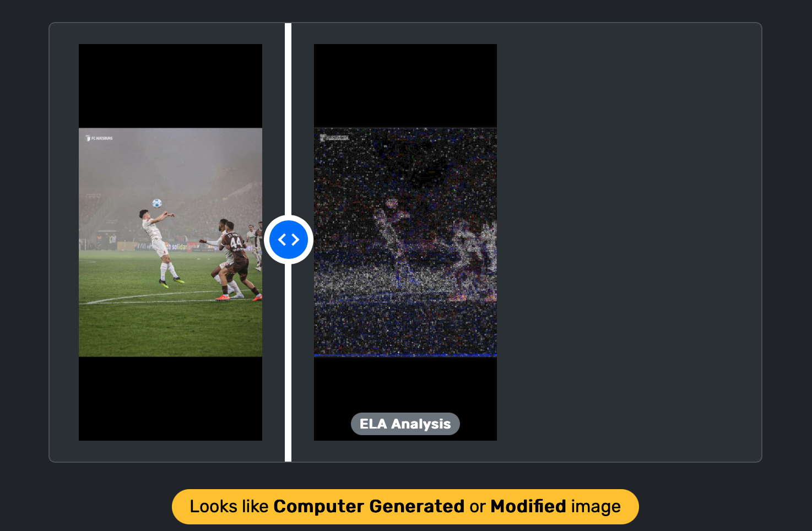This screenshot has height=531, width=812.
Task: Click the right chevron in slider handle
Action: click(x=295, y=240)
